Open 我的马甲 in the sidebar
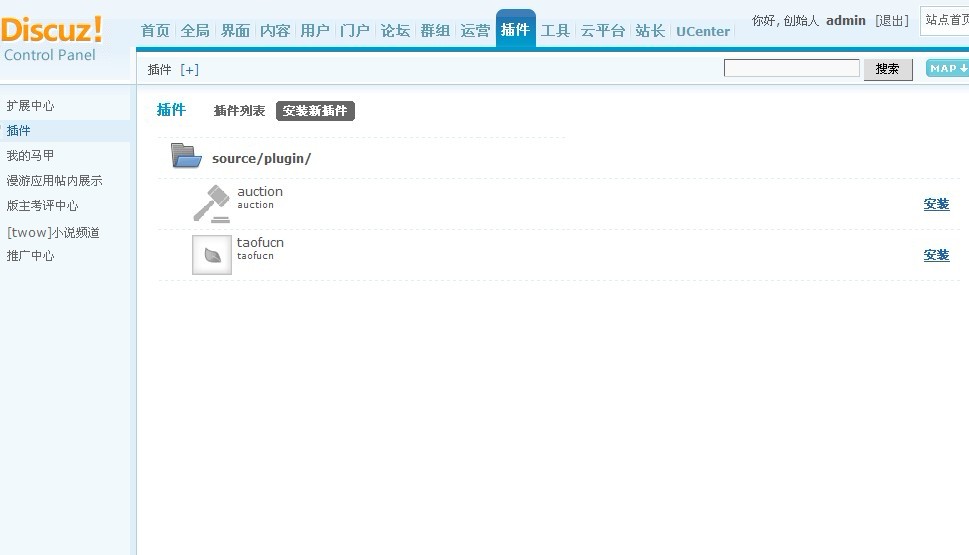The width and height of the screenshot is (969, 555). (30, 155)
